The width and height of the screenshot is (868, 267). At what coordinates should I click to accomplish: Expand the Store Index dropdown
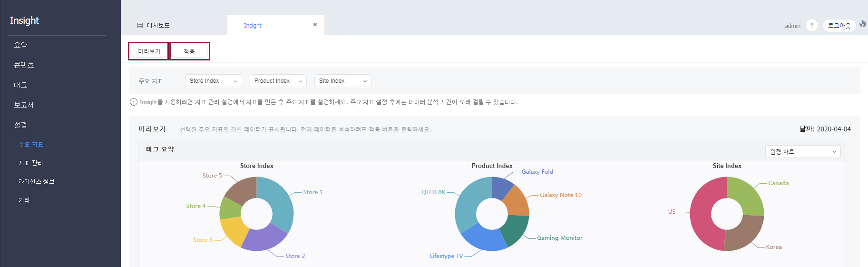(x=213, y=81)
